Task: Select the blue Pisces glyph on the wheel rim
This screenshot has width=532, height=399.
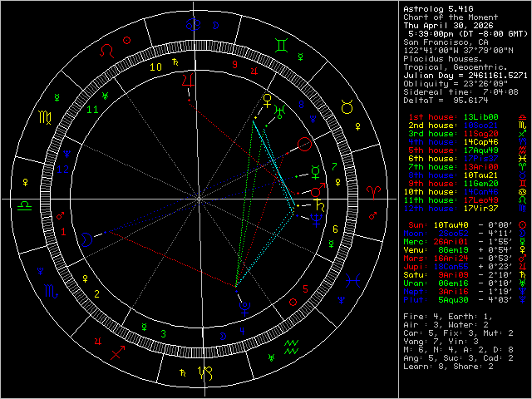Action: pyautogui.click(x=353, y=281)
